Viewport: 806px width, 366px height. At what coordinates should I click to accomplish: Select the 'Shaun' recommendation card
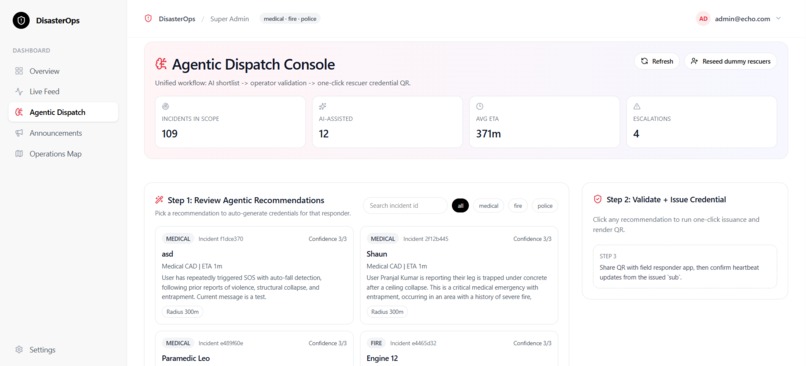[459, 275]
